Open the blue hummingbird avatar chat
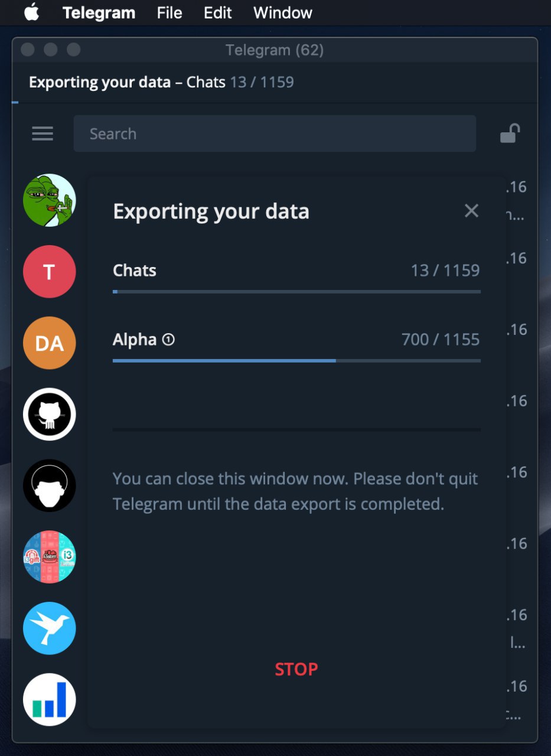Viewport: 551px width, 756px height. coord(50,628)
